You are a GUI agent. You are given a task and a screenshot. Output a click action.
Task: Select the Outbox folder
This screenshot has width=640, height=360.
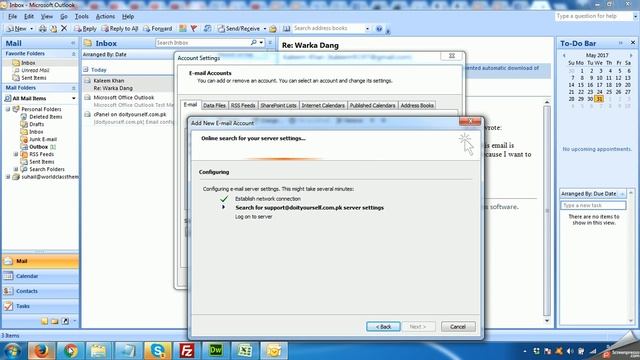[x=38, y=147]
